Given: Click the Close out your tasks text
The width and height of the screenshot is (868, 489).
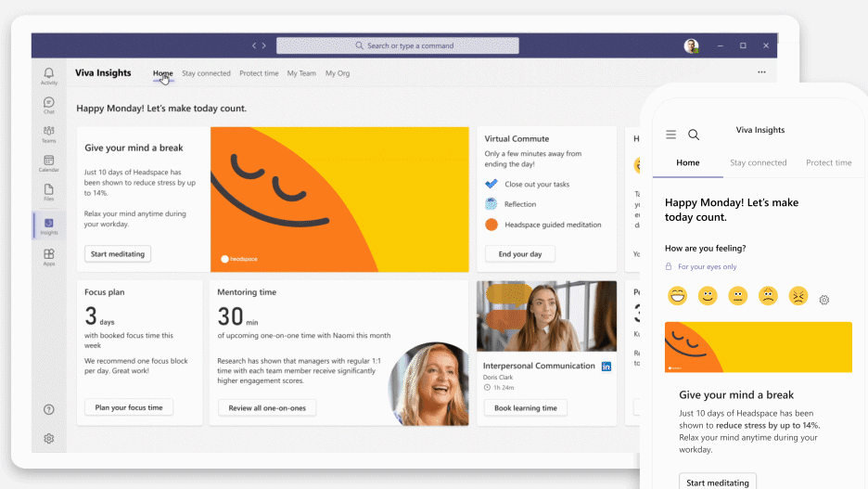Looking at the screenshot, I should (537, 184).
